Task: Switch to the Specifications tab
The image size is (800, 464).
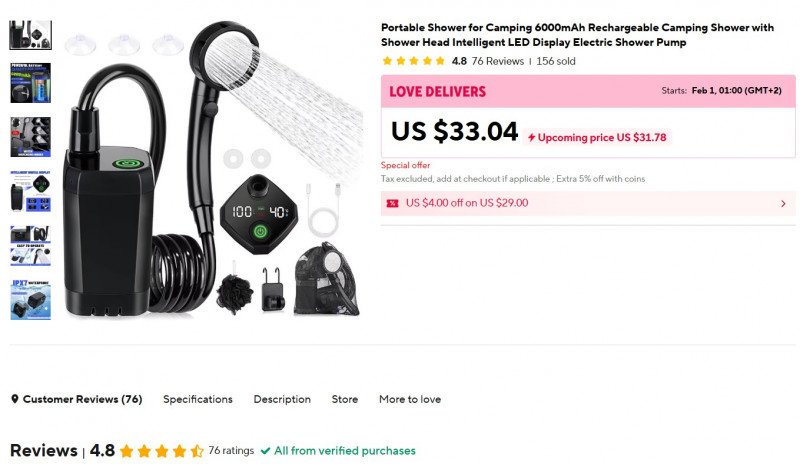Action: pos(198,399)
